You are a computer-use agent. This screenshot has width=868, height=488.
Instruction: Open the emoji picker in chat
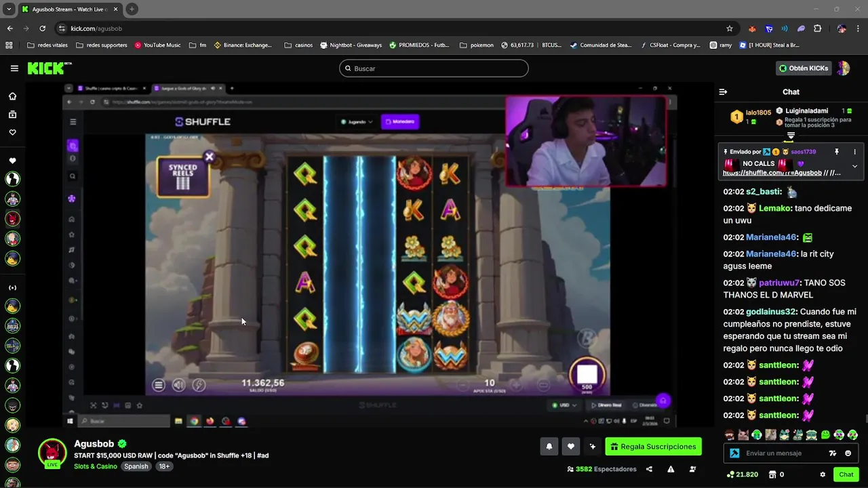848,453
